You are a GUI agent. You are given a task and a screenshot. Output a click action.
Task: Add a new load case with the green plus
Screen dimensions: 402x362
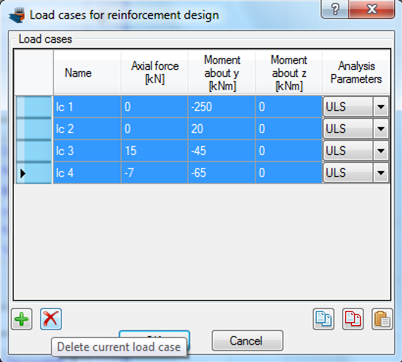(x=22, y=319)
